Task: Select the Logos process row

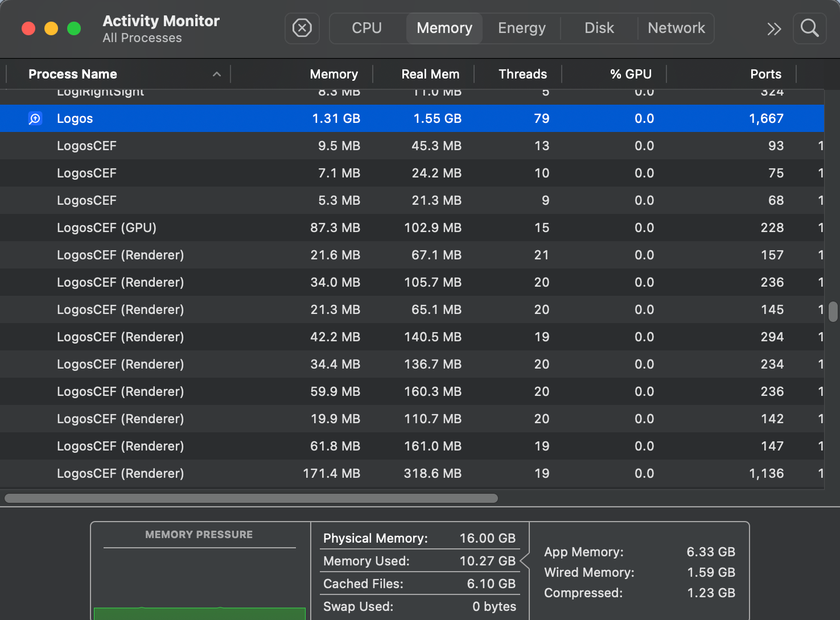Action: coord(412,118)
